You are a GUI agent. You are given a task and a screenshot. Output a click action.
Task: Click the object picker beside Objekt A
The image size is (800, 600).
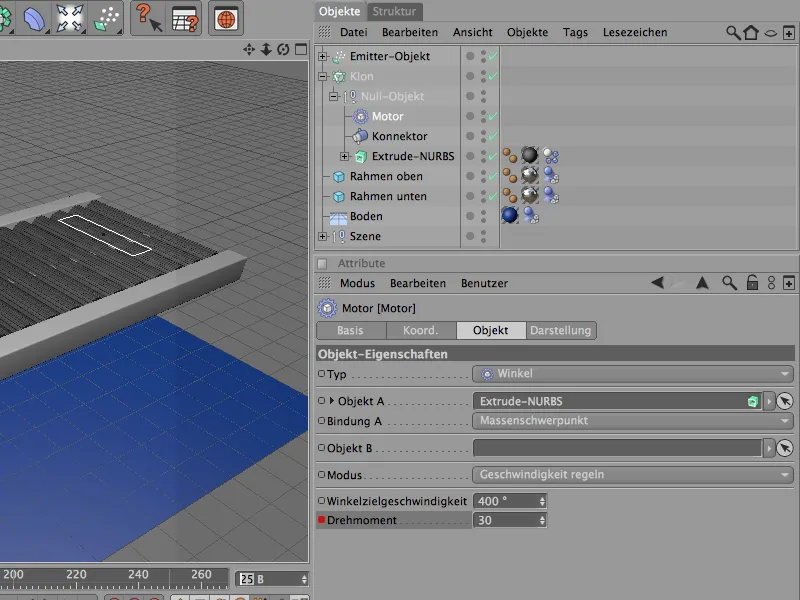click(x=785, y=401)
